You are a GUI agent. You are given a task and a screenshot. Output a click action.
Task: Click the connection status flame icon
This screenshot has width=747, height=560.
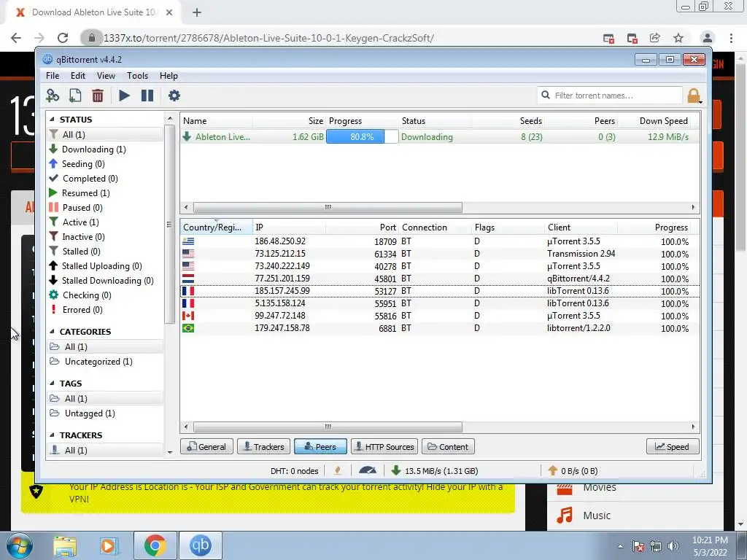(x=338, y=471)
